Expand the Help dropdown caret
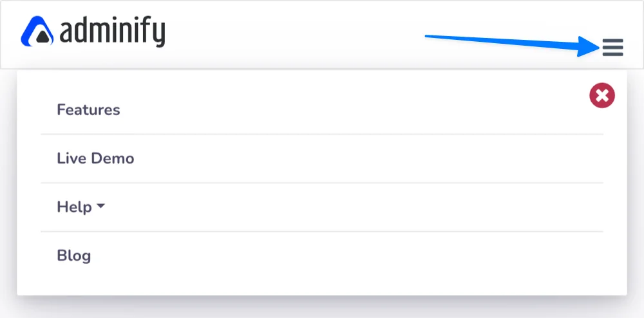The image size is (644, 318). (x=100, y=207)
